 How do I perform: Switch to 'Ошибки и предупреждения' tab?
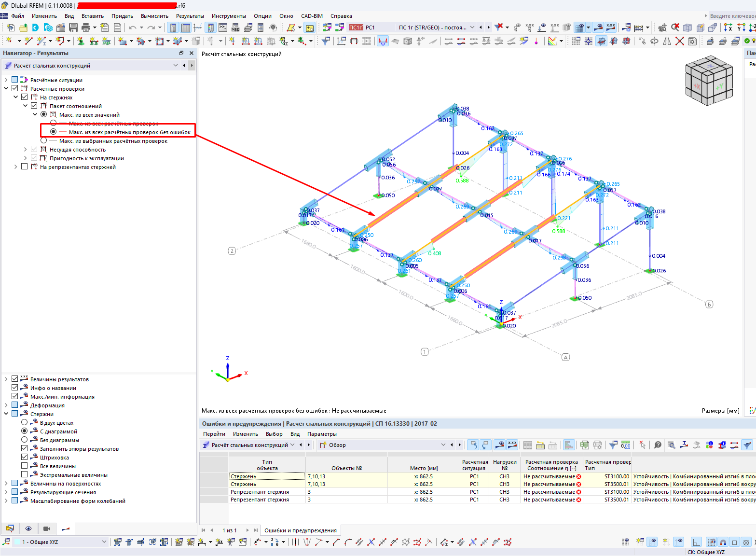(x=300, y=530)
